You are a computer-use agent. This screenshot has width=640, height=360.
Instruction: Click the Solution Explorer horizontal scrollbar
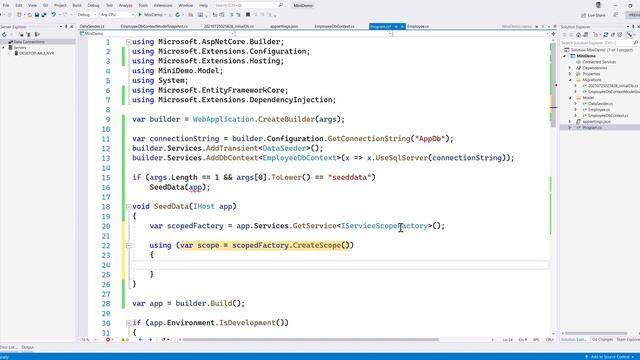(x=596, y=333)
